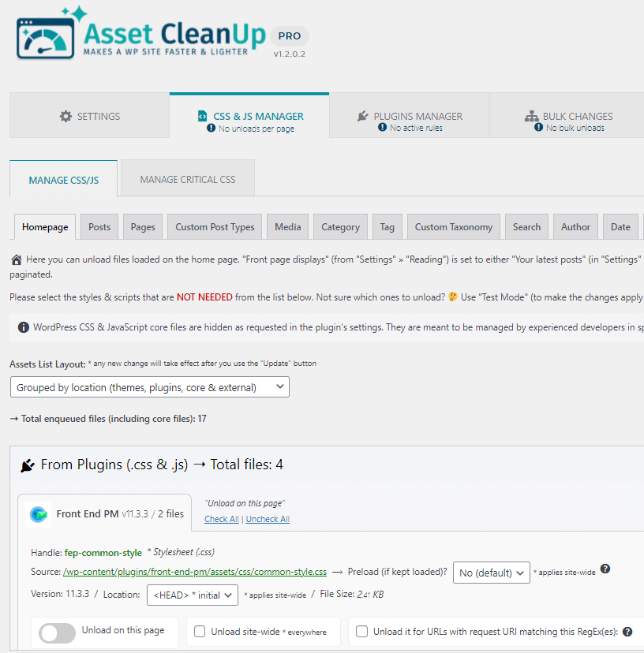The image size is (644, 653).
Task: Click the Uncheck All link
Action: (x=268, y=519)
